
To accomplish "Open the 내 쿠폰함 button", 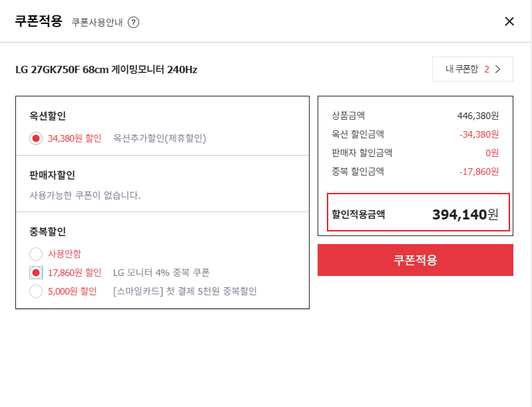I will [x=472, y=69].
